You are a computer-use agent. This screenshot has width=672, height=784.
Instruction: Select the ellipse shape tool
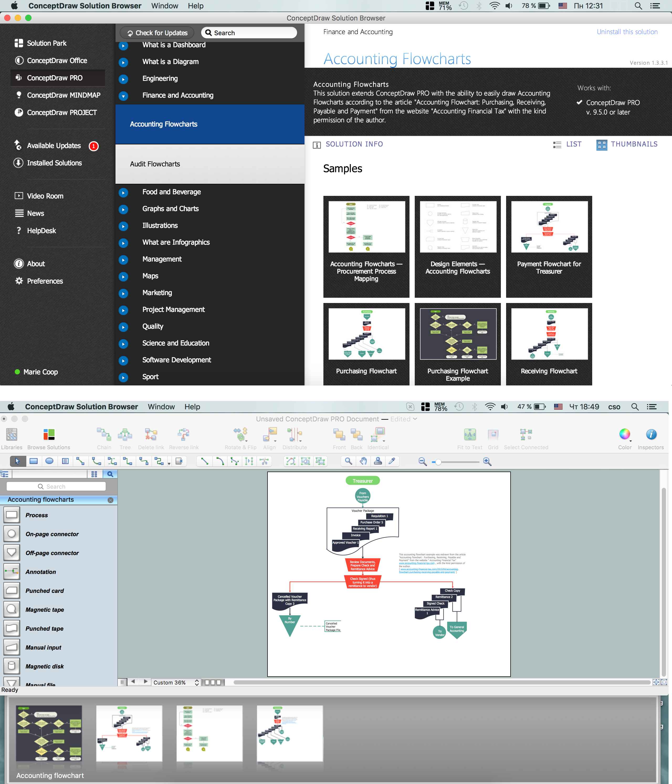click(49, 461)
